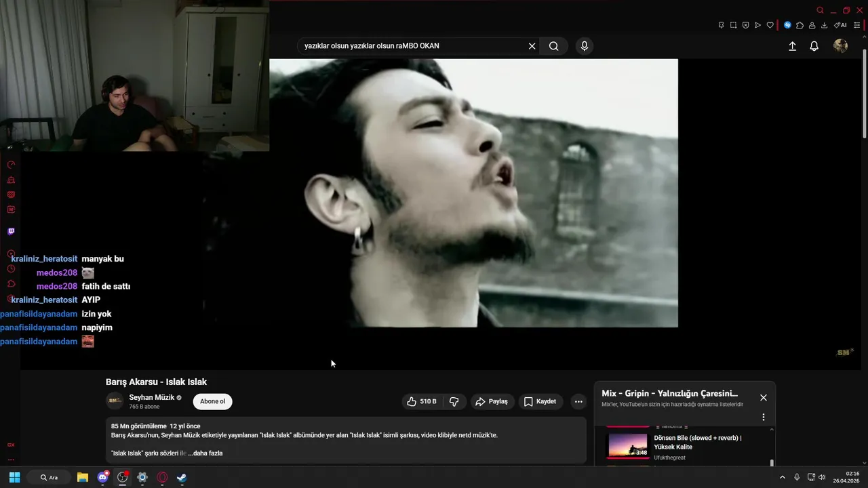The width and height of the screenshot is (868, 488).
Task: Open Twitch in the Opera sidebar
Action: (x=11, y=231)
